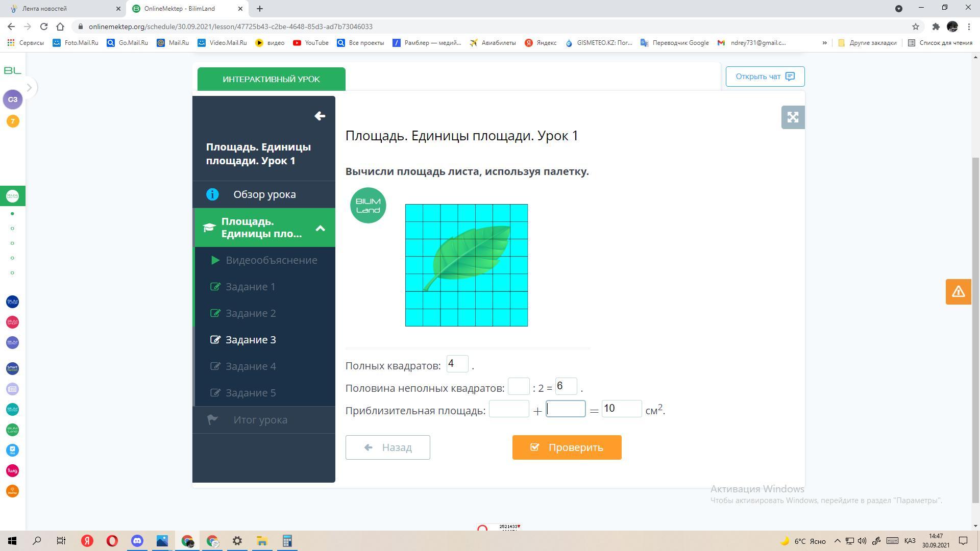980x551 pixels.
Task: Click the fullscreen expand icon
Action: [793, 117]
